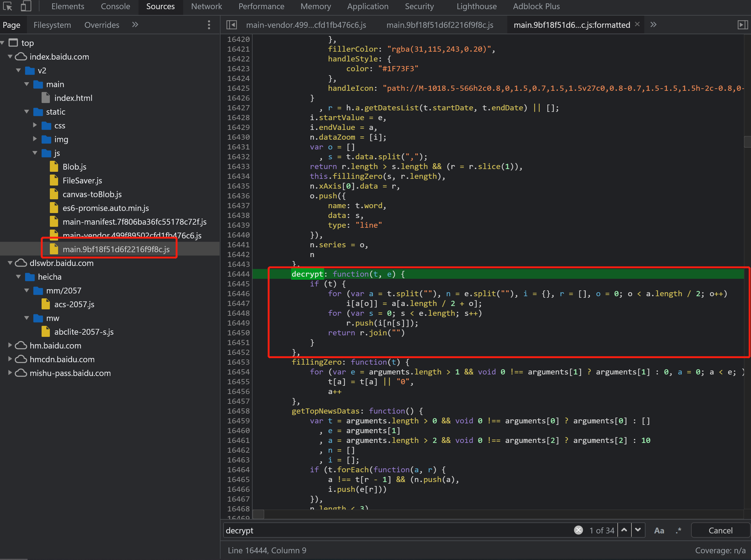The height and width of the screenshot is (560, 751).
Task: Click the vertical scrollbar thumb of code editor
Action: coord(747,141)
